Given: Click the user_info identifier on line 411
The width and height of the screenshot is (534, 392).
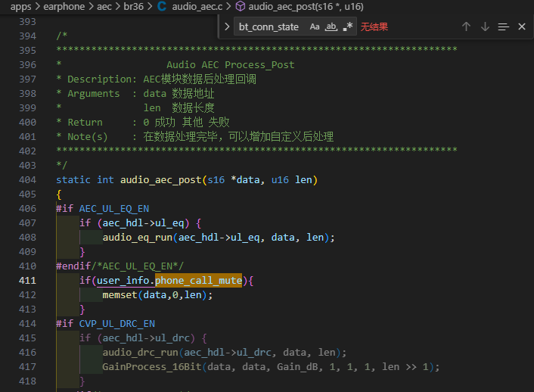Looking at the screenshot, I should point(123,281).
